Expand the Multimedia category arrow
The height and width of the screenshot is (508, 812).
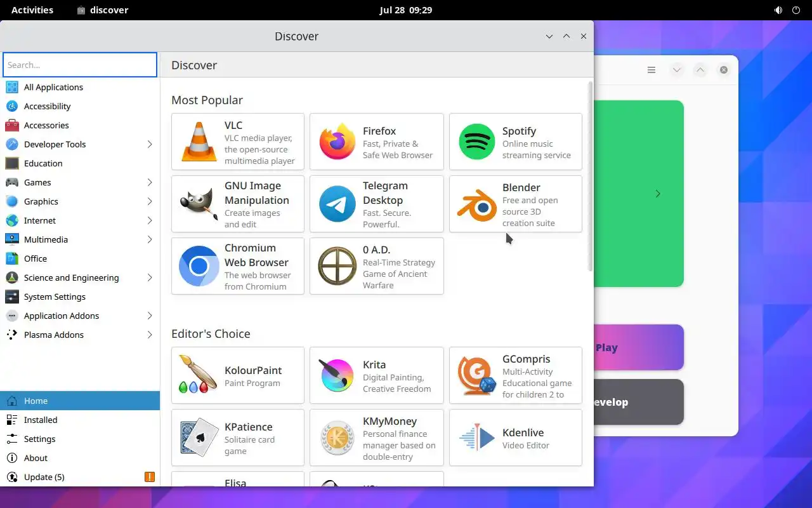click(x=150, y=239)
